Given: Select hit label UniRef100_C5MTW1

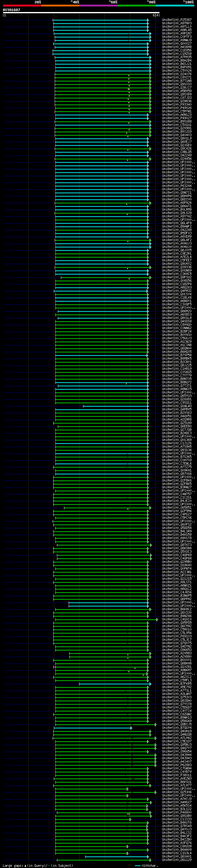Looking at the screenshot, I should coord(177,111).
